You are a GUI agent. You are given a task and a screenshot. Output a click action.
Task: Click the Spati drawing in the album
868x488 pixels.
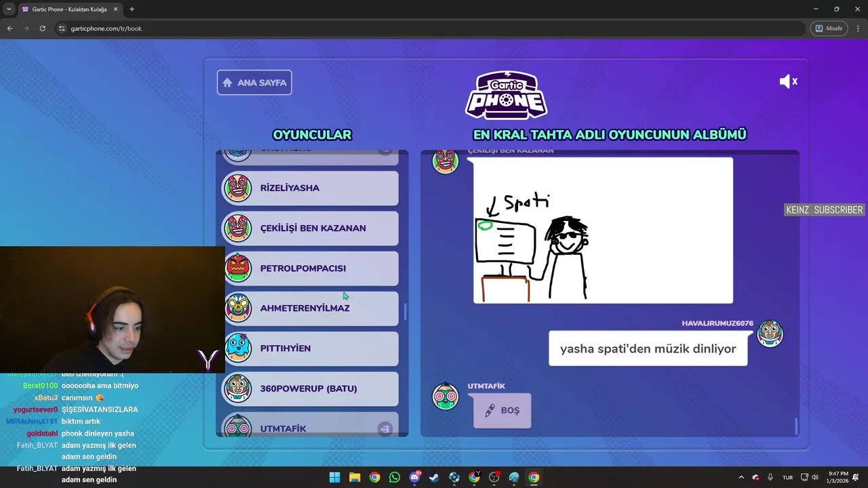click(x=603, y=230)
